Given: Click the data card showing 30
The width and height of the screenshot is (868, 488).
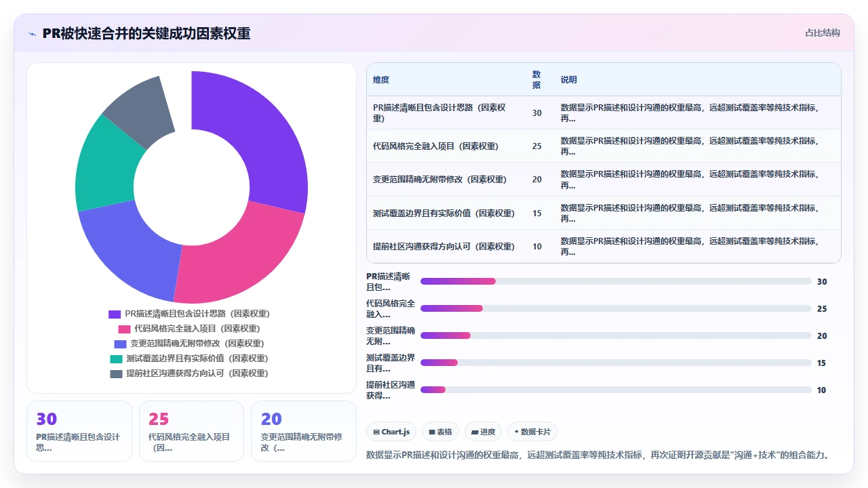Looking at the screenshot, I should (79, 431).
